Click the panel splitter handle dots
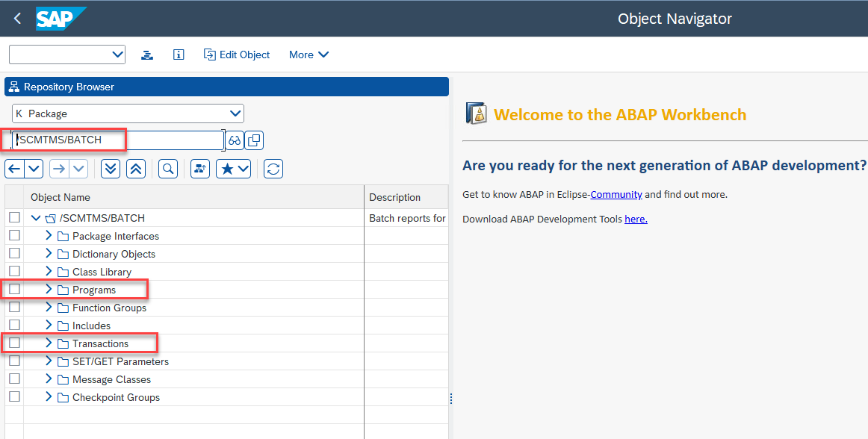 point(451,399)
